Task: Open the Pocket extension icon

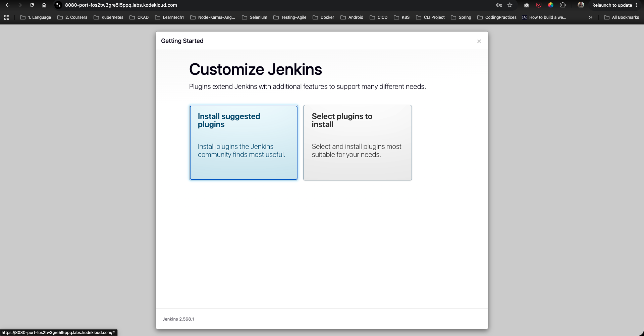Action: coord(539,5)
